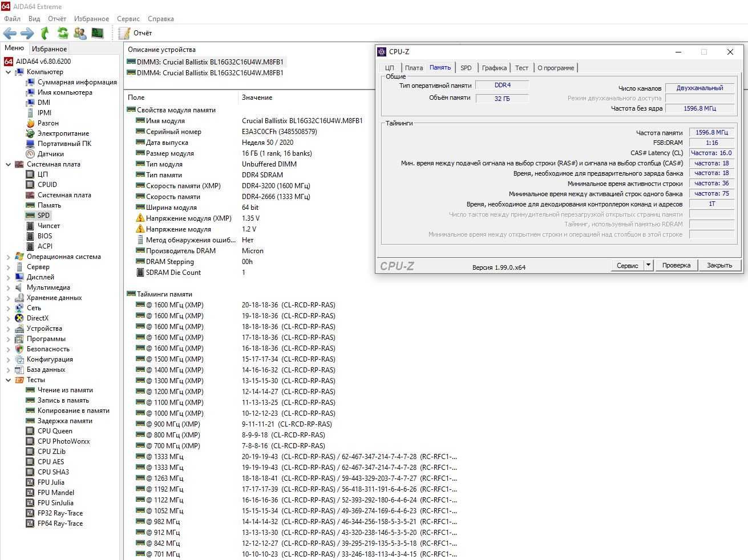Viewport: 748px width, 560px height.
Task: Go forward with the blue right arrow
Action: tap(27, 33)
